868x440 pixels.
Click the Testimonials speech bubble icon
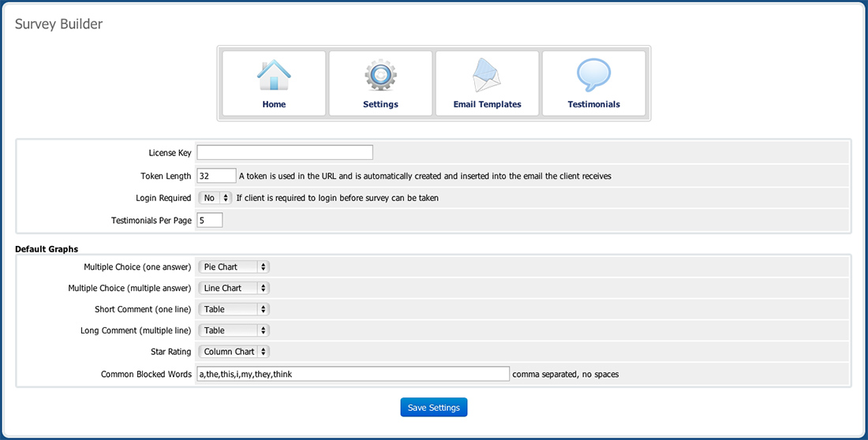coord(593,76)
